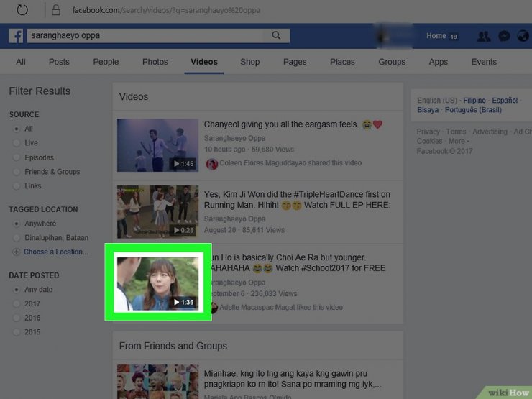
Task: Switch language to Filipino
Action: [474, 101]
